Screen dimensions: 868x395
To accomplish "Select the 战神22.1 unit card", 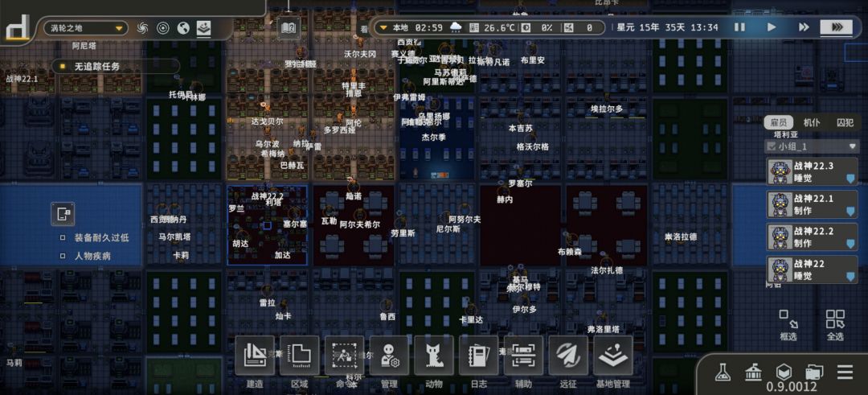I will pos(812,204).
